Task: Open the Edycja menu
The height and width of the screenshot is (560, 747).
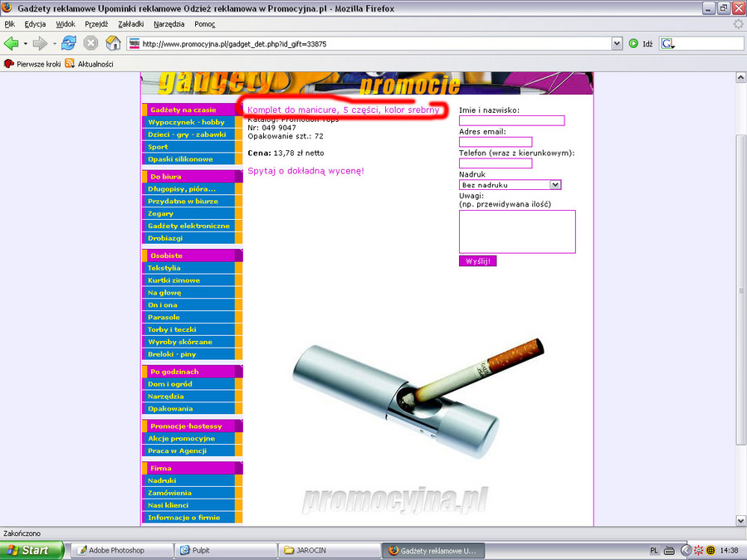Action: tap(35, 24)
